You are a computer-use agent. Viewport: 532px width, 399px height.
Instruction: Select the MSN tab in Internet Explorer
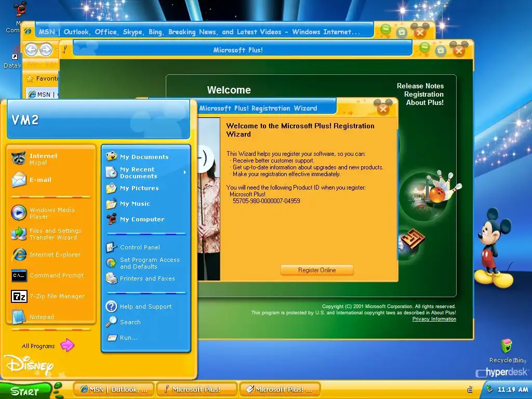click(x=42, y=95)
